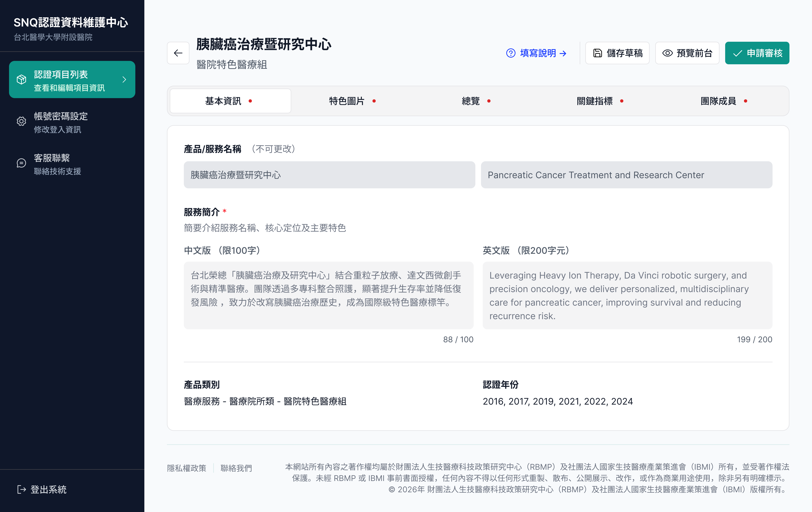Click inside the Chinese 服務簡介 text area

tap(329, 295)
